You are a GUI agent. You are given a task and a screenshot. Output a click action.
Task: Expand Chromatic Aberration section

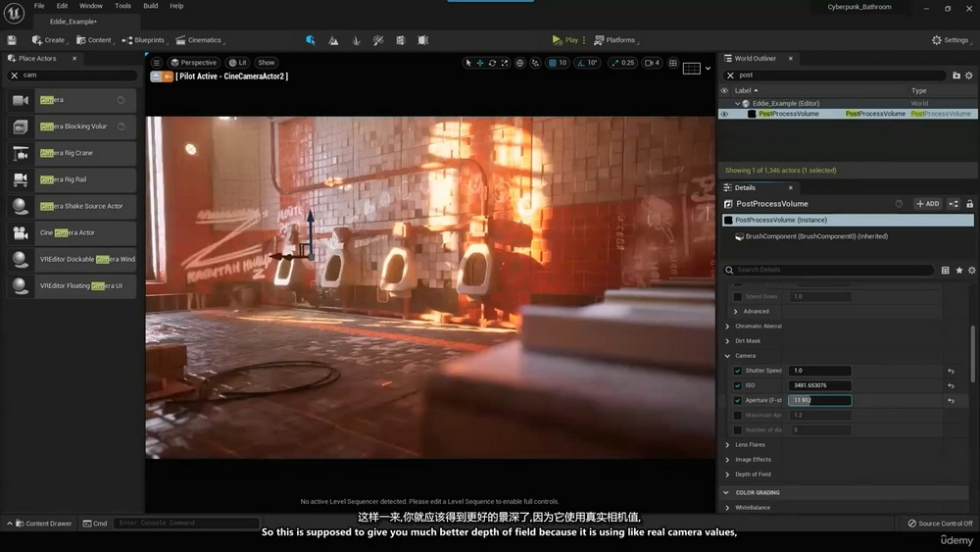click(x=727, y=326)
